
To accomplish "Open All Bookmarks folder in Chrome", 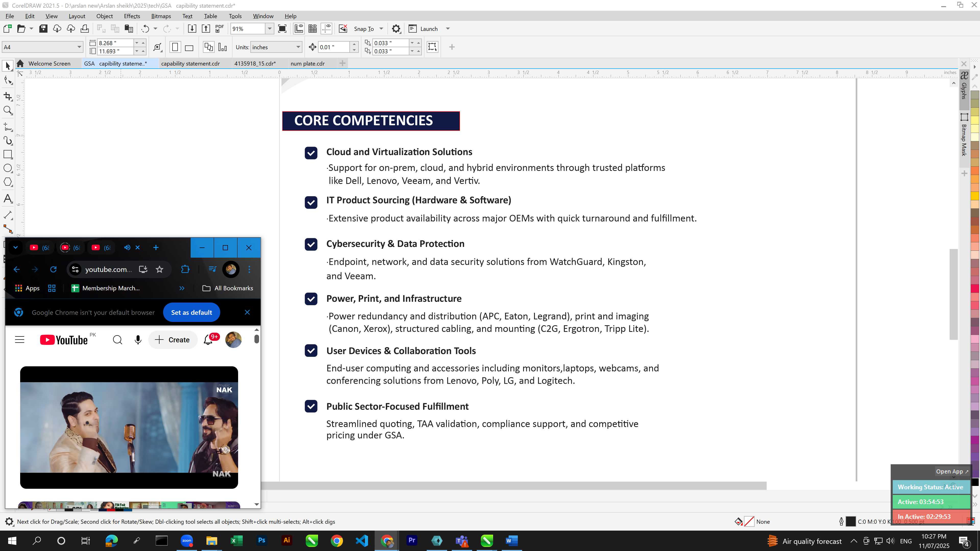I will [x=227, y=288].
